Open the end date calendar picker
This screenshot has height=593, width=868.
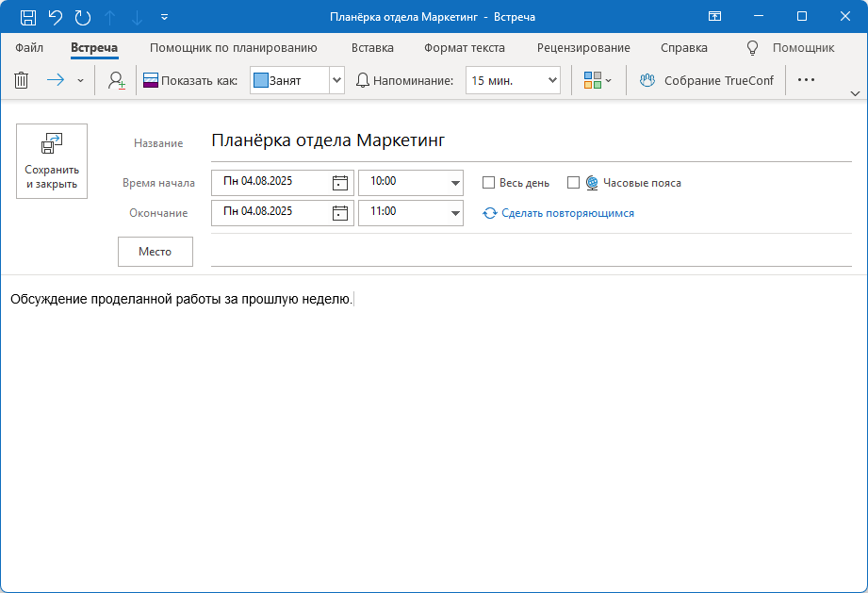point(340,213)
